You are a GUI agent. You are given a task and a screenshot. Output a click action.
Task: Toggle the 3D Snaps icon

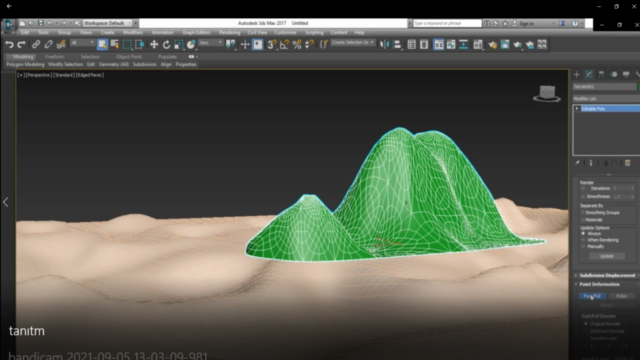click(x=272, y=44)
